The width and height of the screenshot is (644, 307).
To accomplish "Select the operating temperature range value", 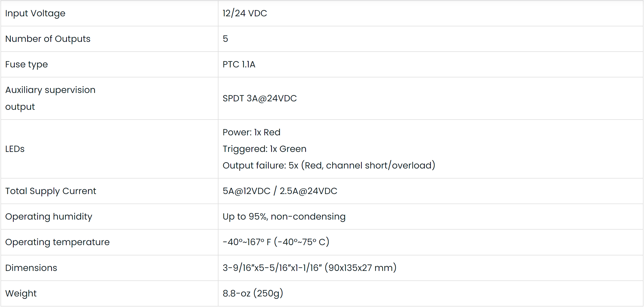I will pos(276,242).
